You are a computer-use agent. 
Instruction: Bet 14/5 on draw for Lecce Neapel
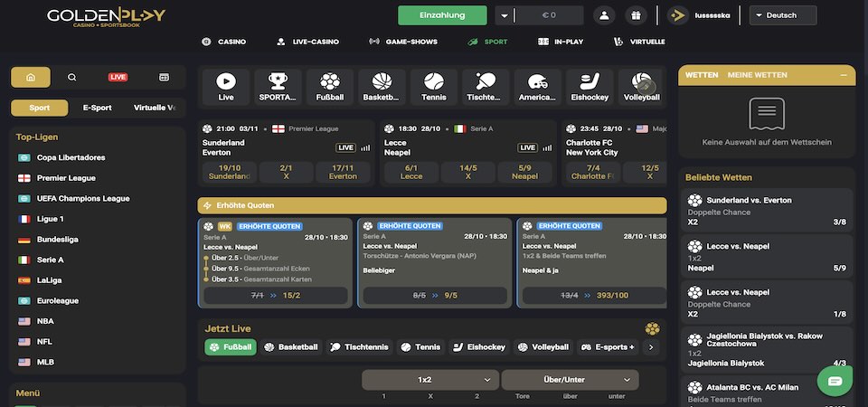pyautogui.click(x=467, y=172)
